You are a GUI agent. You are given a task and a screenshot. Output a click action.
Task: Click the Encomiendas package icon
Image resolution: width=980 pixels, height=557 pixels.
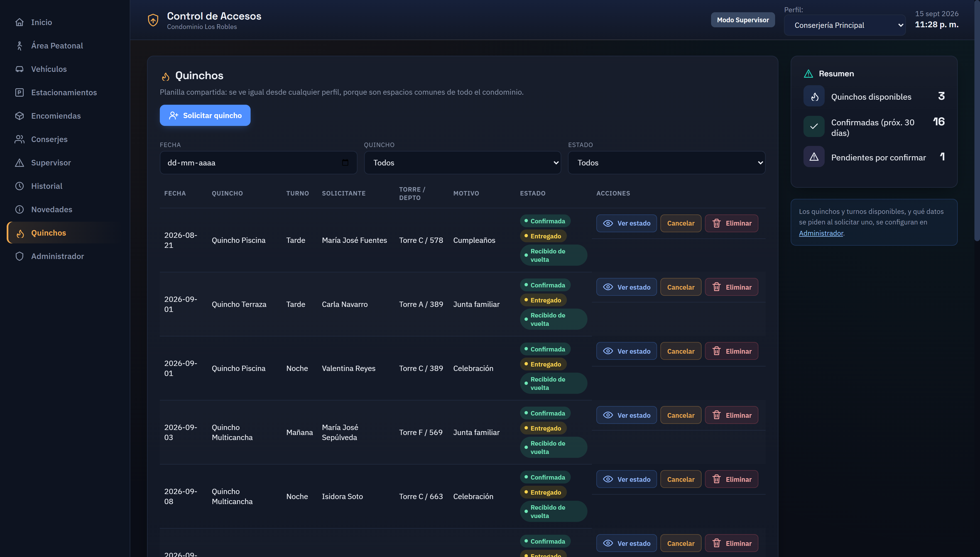coord(19,116)
